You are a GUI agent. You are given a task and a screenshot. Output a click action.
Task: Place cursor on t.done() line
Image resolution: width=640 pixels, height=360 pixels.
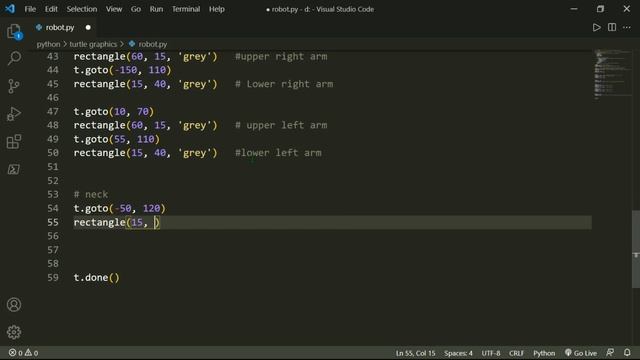point(96,278)
